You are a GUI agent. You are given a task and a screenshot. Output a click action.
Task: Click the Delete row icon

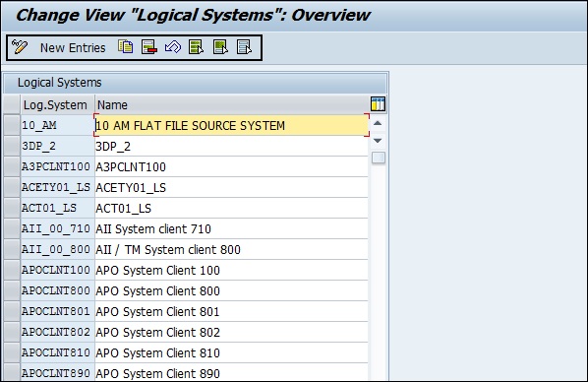point(149,47)
